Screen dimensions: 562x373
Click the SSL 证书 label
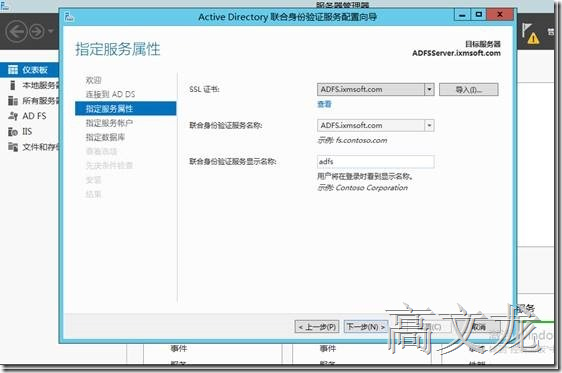pyautogui.click(x=204, y=90)
